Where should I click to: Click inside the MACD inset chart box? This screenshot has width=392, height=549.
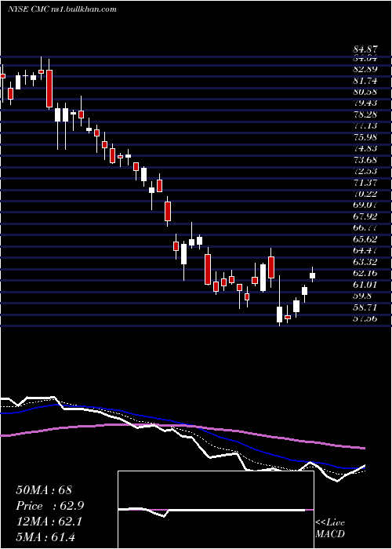pyautogui.click(x=216, y=510)
